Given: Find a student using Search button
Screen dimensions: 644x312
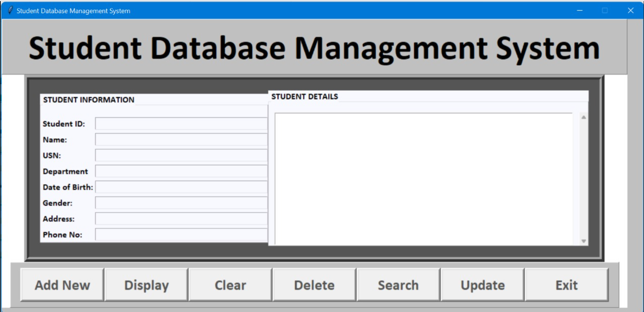Looking at the screenshot, I should [398, 285].
